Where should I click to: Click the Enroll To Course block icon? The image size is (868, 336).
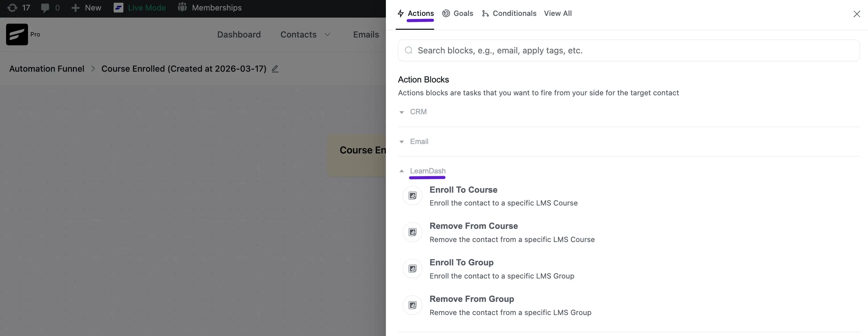[x=413, y=196]
